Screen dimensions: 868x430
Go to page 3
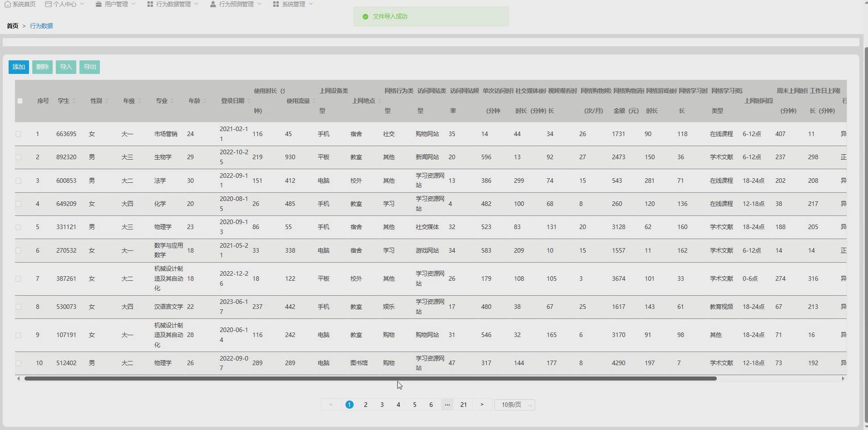click(382, 405)
